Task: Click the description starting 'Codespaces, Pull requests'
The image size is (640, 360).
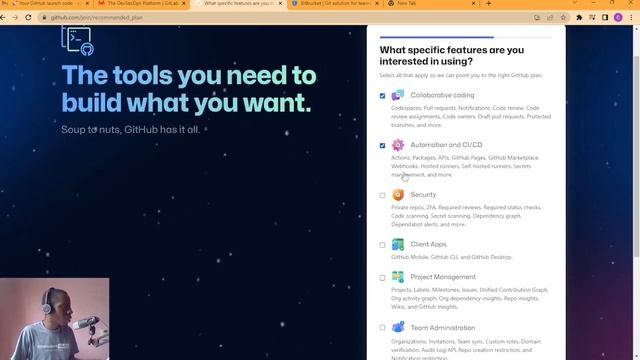Action: [x=471, y=116]
